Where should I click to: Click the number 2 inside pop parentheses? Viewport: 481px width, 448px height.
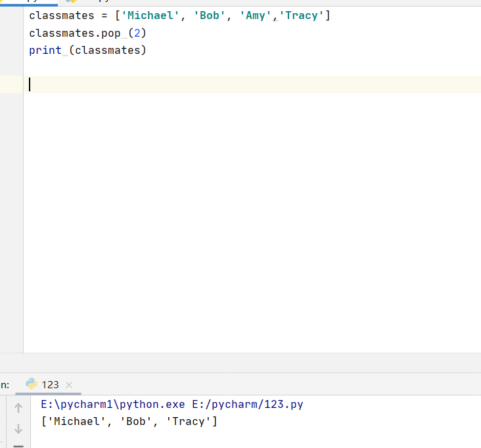coord(137,33)
